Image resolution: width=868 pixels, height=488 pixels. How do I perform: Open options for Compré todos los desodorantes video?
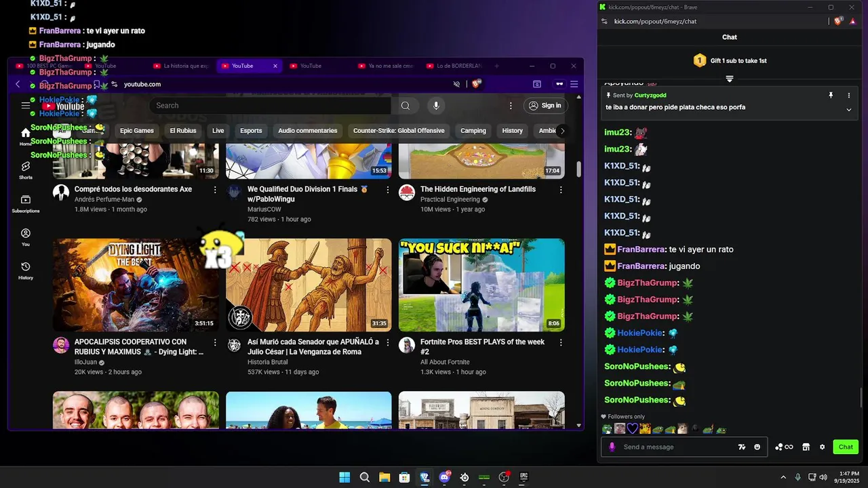pyautogui.click(x=215, y=190)
